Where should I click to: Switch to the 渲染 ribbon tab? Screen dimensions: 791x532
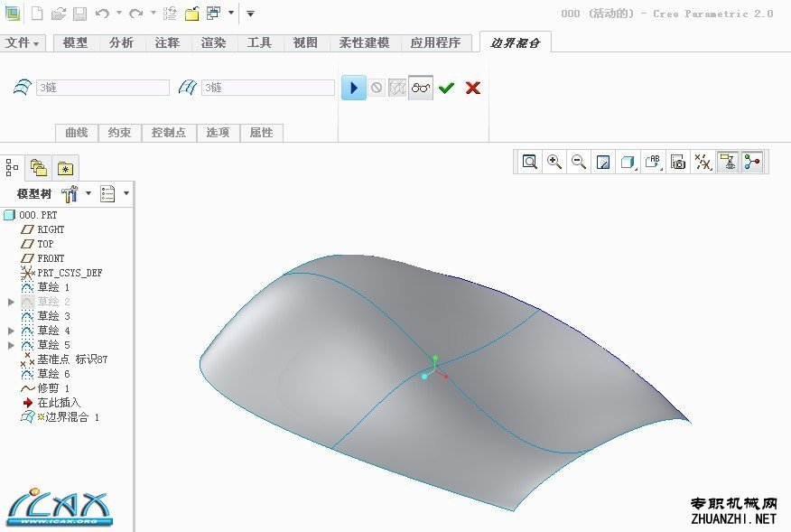(x=213, y=43)
